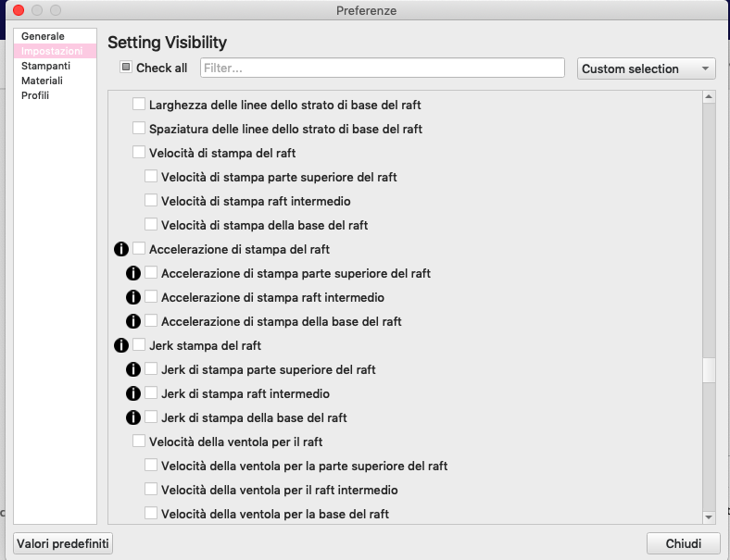Click info icon for Accelerazione di stampa raft intermedio
730x560 pixels.
pyautogui.click(x=133, y=297)
